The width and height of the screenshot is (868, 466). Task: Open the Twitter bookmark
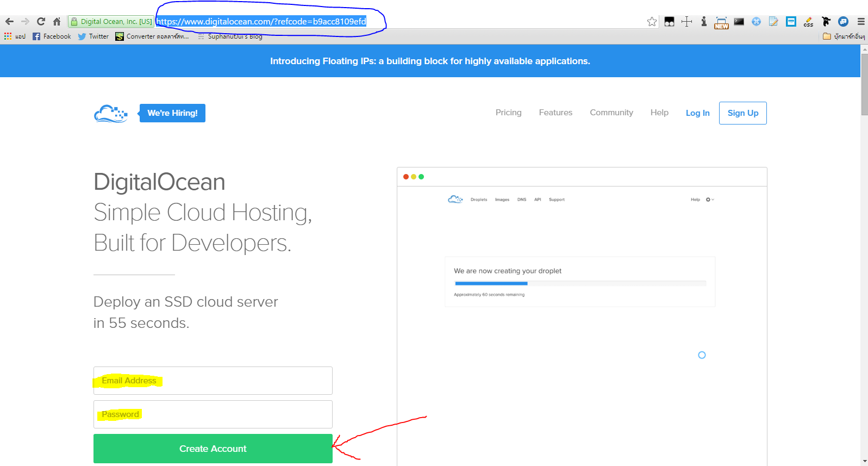click(93, 36)
